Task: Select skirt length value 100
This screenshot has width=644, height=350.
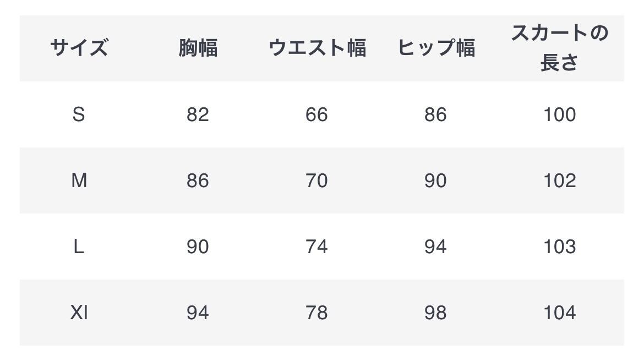Action: point(559,114)
